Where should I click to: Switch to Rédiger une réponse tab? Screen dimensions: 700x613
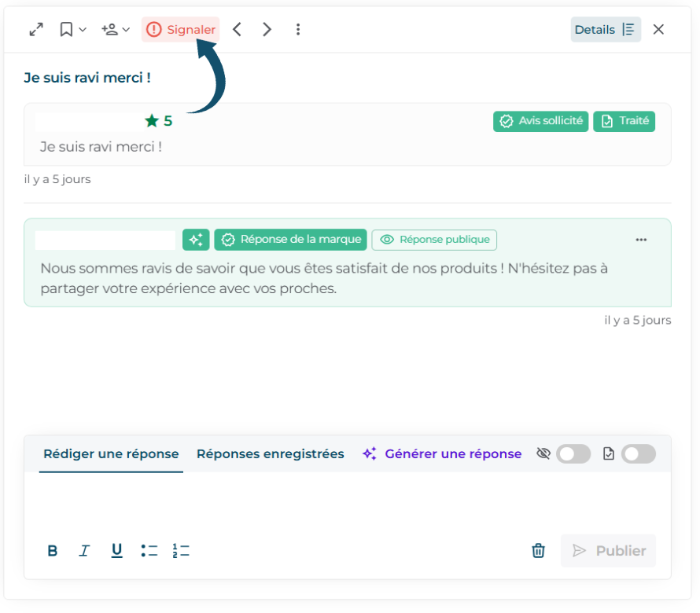point(111,454)
